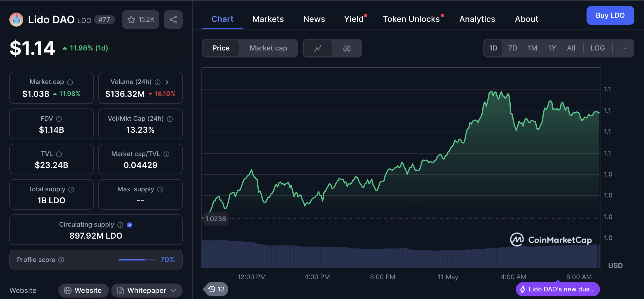Expand the Whitepaper dropdown arrow
The image size is (644, 299).
(x=173, y=291)
